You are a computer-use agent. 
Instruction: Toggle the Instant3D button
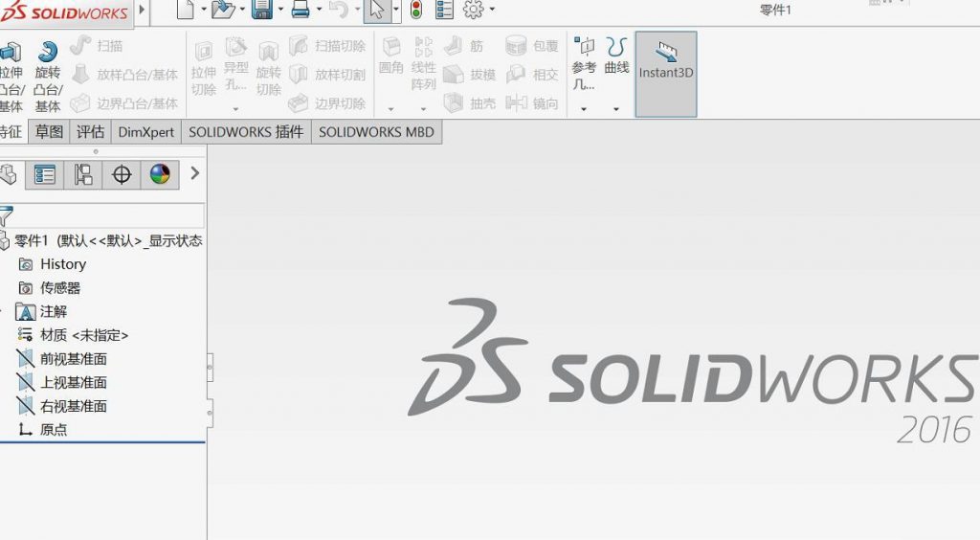pyautogui.click(x=666, y=75)
